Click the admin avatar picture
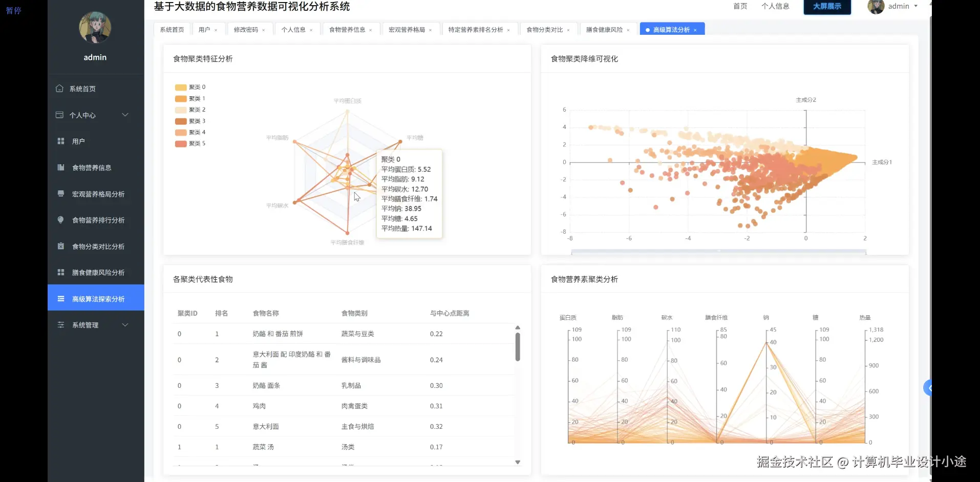 point(875,6)
